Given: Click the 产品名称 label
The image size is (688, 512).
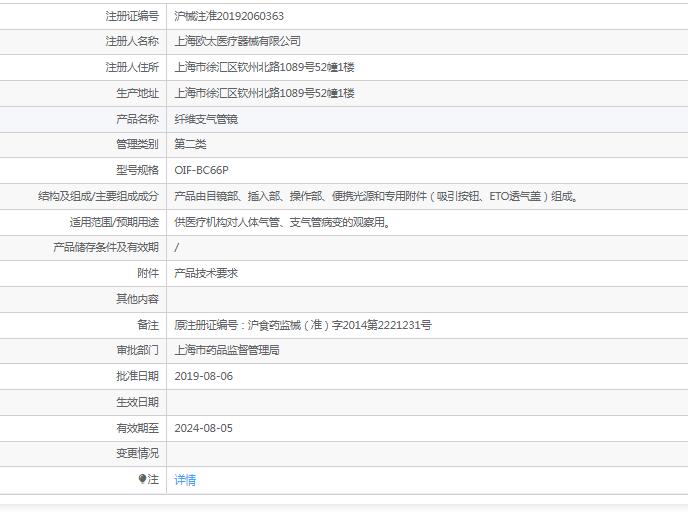Looking at the screenshot, I should [137, 119].
